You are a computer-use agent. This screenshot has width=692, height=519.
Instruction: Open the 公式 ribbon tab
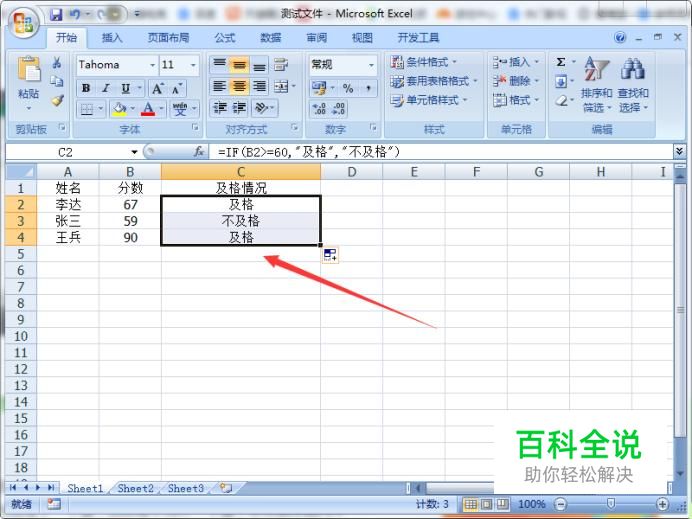(x=225, y=38)
